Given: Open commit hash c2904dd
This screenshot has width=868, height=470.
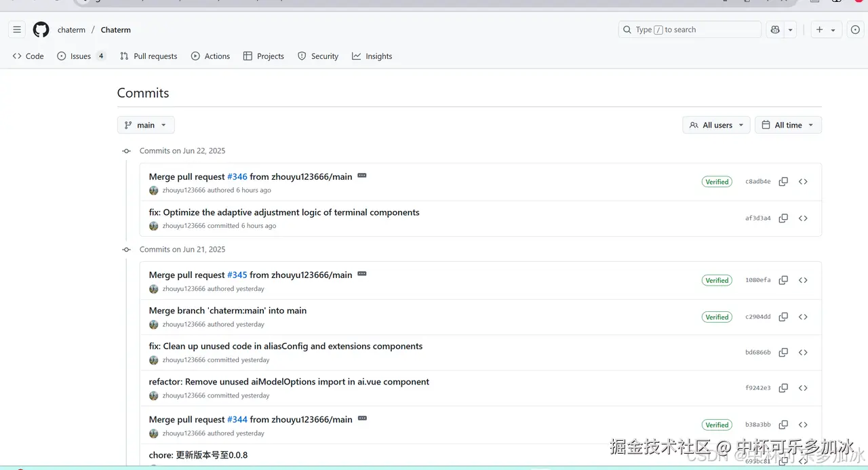Looking at the screenshot, I should pos(758,317).
